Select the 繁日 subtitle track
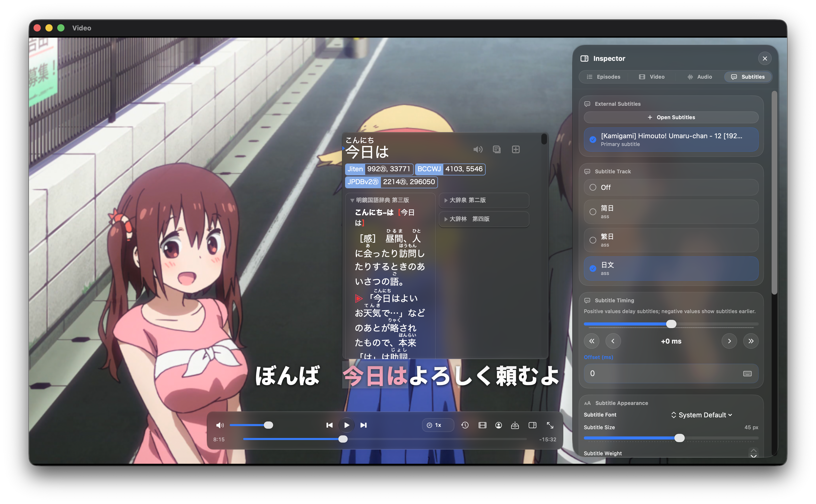Viewport: 816px width, 504px height. point(671,240)
